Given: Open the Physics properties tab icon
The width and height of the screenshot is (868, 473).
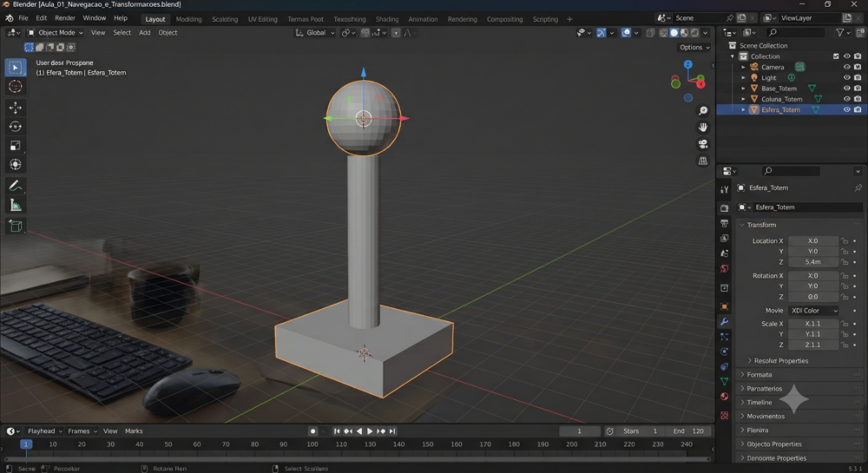Looking at the screenshot, I should tap(725, 351).
